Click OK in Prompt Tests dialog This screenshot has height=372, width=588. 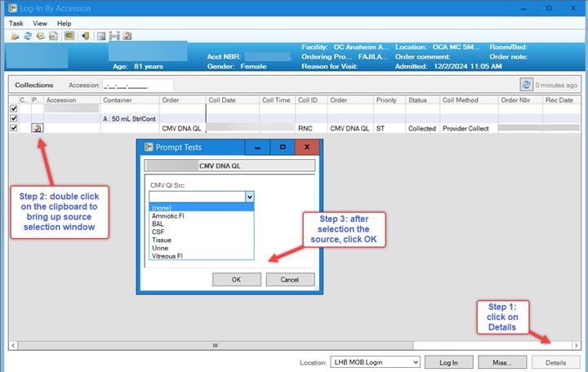click(236, 279)
